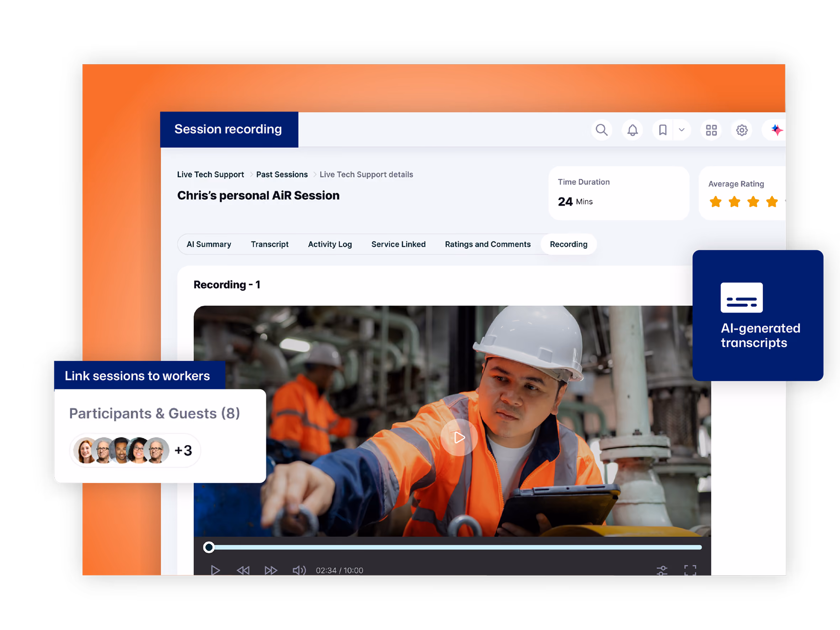The height and width of the screenshot is (630, 840).
Task: Open the search icon in header
Action: [x=602, y=130]
